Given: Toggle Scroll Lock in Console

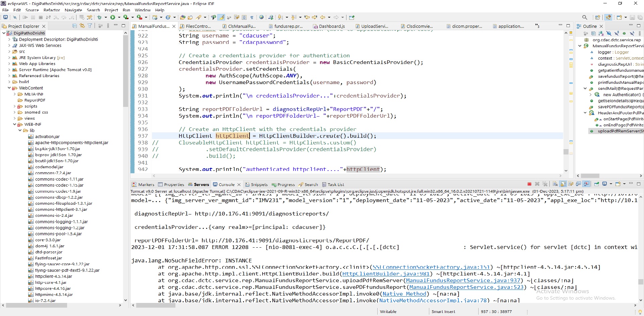Looking at the screenshot, I should point(563,184).
